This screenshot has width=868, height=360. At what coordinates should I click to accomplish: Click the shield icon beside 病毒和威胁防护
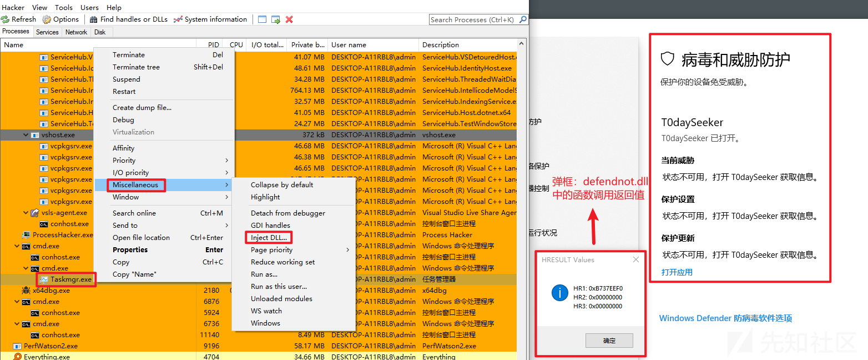tap(668, 59)
